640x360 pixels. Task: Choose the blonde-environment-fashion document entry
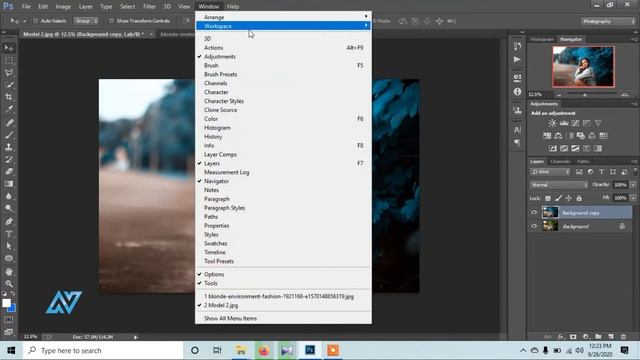(283, 296)
